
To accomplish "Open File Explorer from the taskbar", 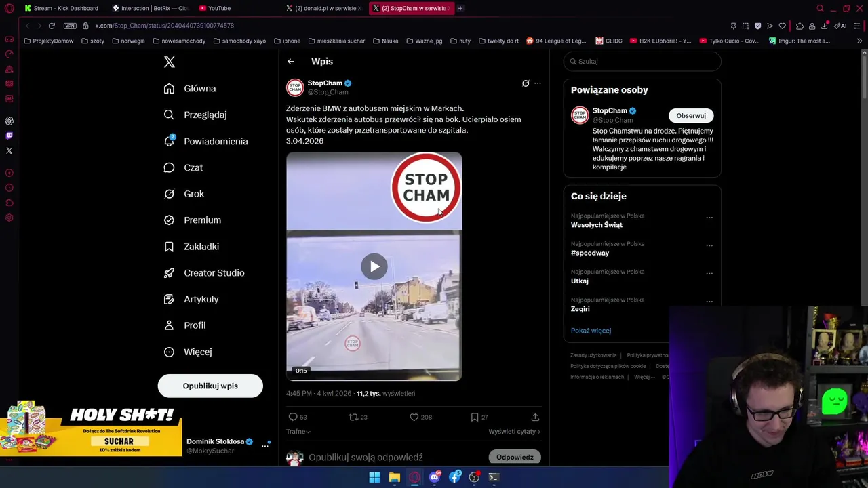I will point(394,477).
